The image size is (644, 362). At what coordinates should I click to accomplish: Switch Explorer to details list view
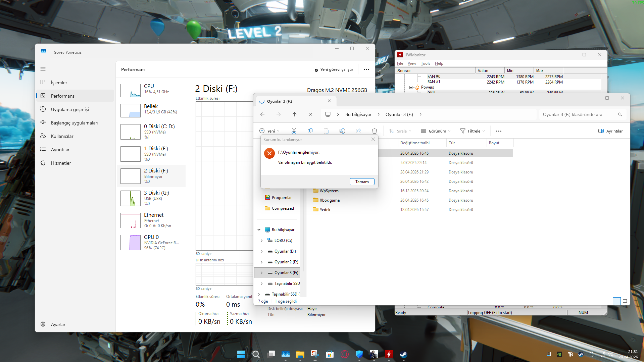[x=617, y=301]
